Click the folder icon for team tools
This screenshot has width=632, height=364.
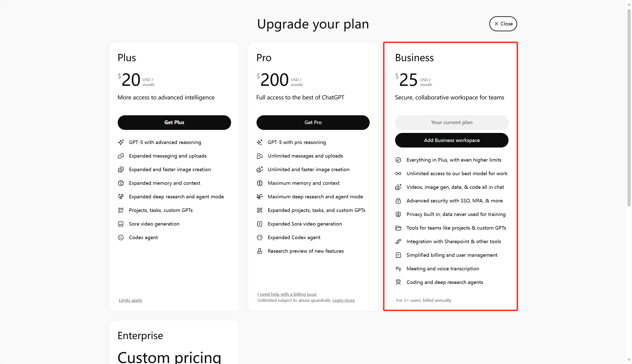coord(398,228)
